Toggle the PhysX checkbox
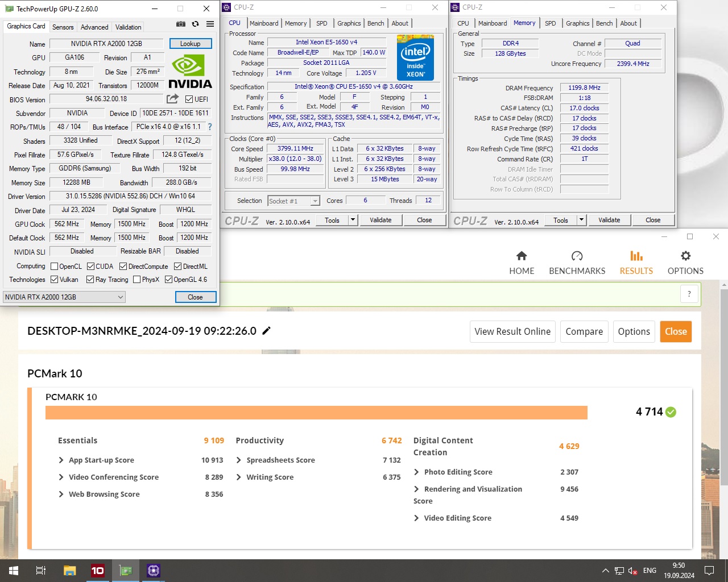The width and height of the screenshot is (728, 582). tap(136, 279)
